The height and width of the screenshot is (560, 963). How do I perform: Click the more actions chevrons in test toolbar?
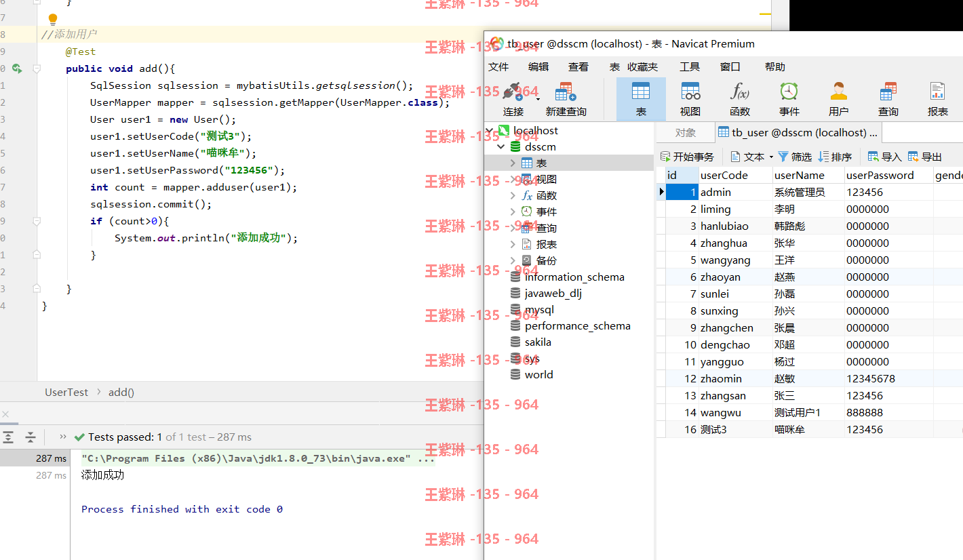click(x=63, y=437)
